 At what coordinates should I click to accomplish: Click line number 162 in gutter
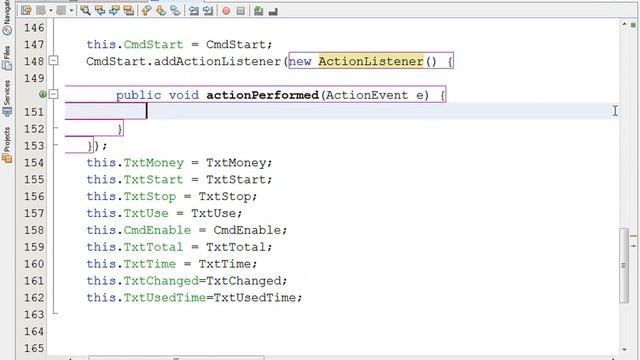[x=34, y=298]
